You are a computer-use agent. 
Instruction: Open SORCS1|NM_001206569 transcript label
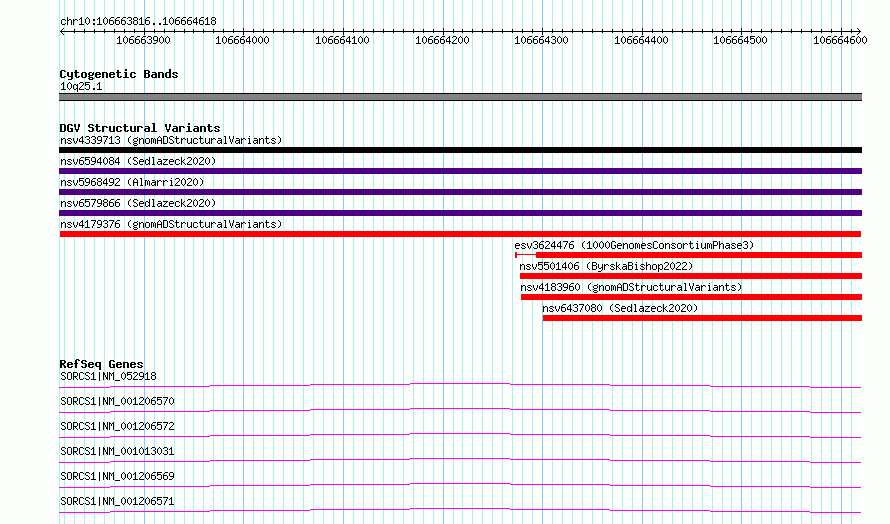click(x=117, y=476)
